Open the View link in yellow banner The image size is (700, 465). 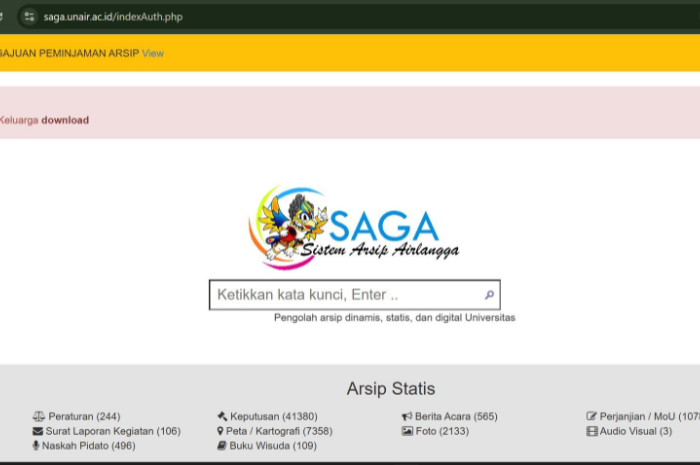click(x=153, y=54)
